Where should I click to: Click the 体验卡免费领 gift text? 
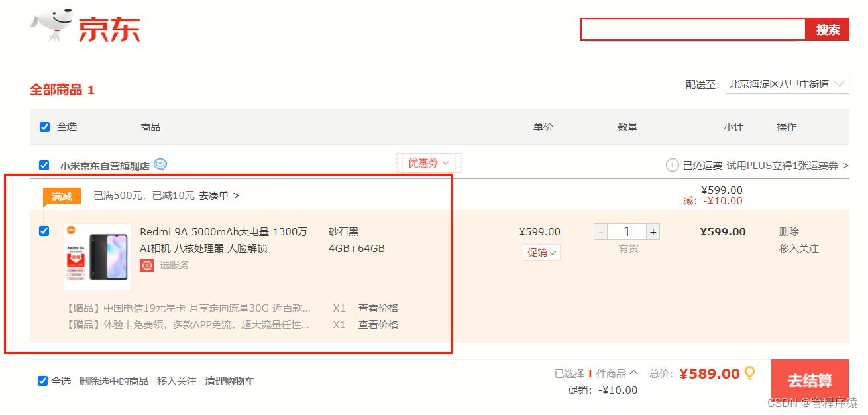pos(188,324)
